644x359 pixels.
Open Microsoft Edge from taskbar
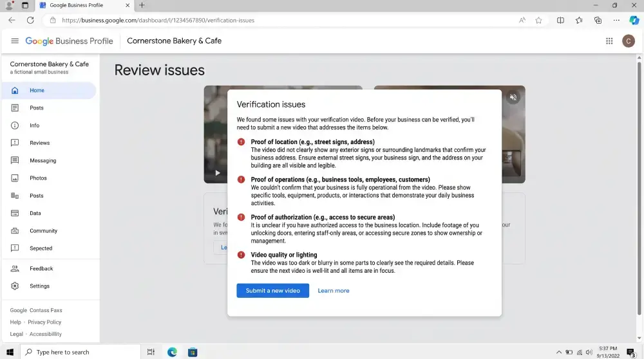pos(172,352)
